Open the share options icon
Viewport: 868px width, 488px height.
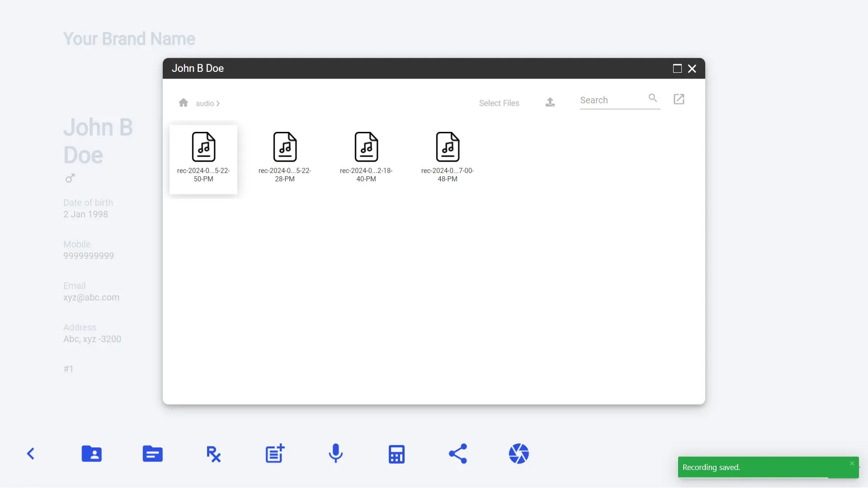click(457, 454)
